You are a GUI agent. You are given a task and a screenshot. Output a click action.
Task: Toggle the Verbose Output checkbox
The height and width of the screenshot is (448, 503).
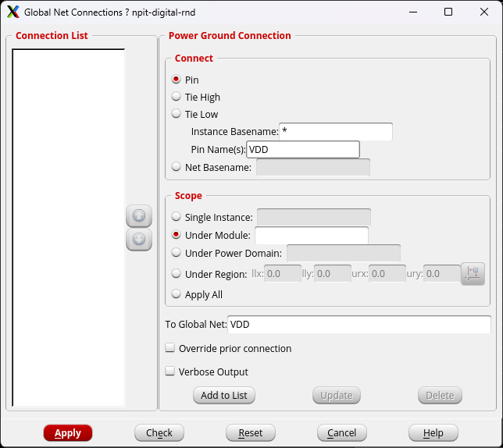[x=169, y=372]
